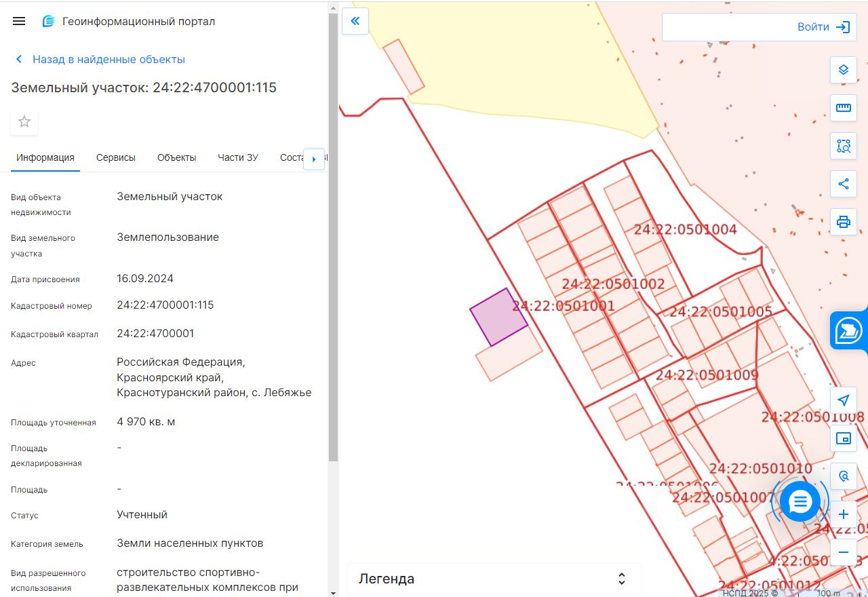Click the Геоинформационный портал logo icon
The image size is (868, 597).
pyautogui.click(x=48, y=21)
